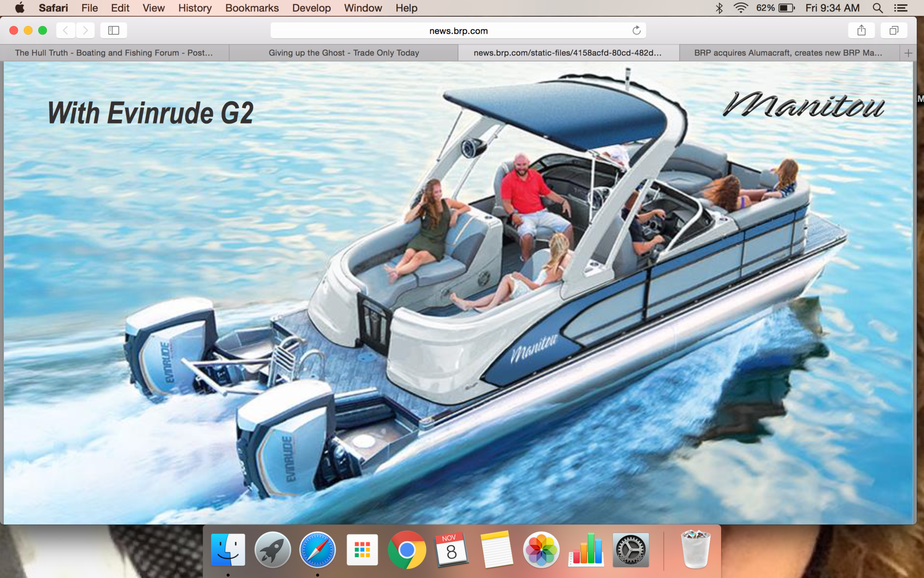This screenshot has height=578, width=924.
Task: Enter full screen with green button
Action: point(43,31)
